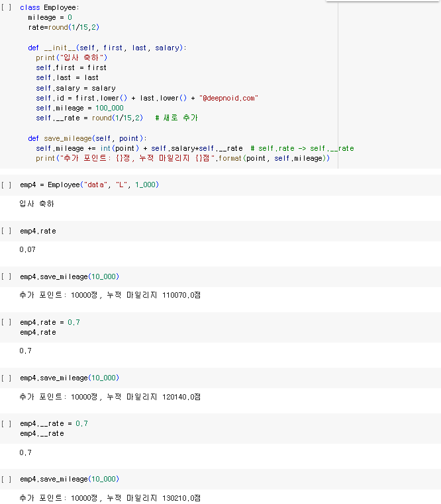This screenshot has width=441, height=504.
Task: Click the second line 'emp4.__rate' in its cell
Action: (x=42, y=434)
